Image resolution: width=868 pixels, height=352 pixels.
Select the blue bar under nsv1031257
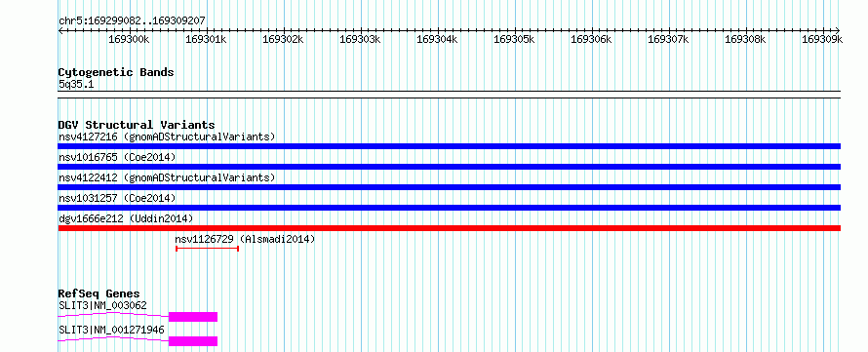click(449, 208)
